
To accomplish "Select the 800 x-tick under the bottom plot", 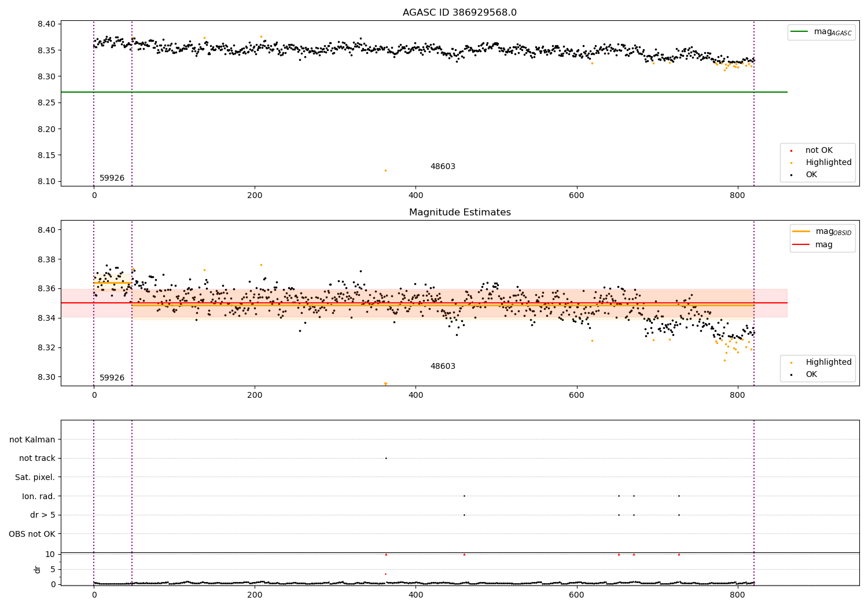I will [738, 595].
